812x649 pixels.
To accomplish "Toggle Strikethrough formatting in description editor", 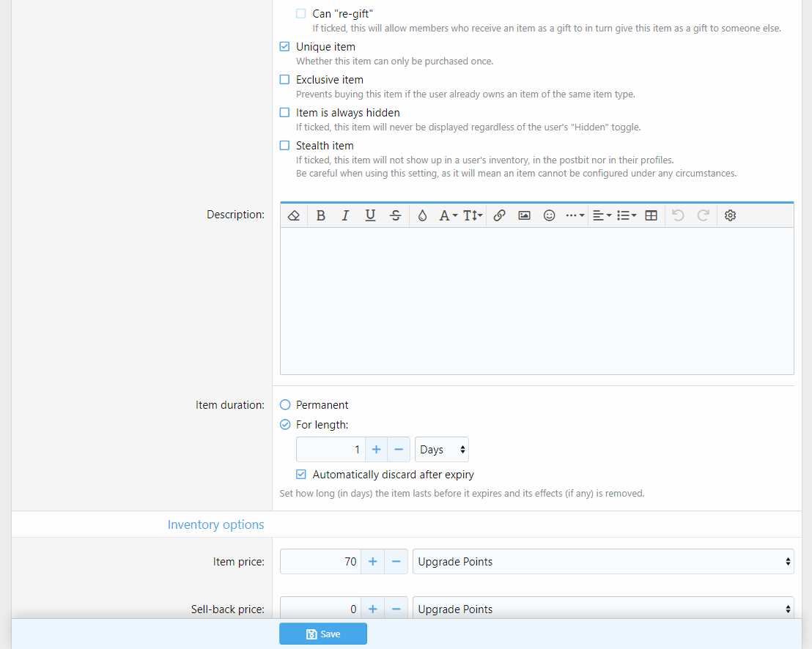I will point(395,215).
